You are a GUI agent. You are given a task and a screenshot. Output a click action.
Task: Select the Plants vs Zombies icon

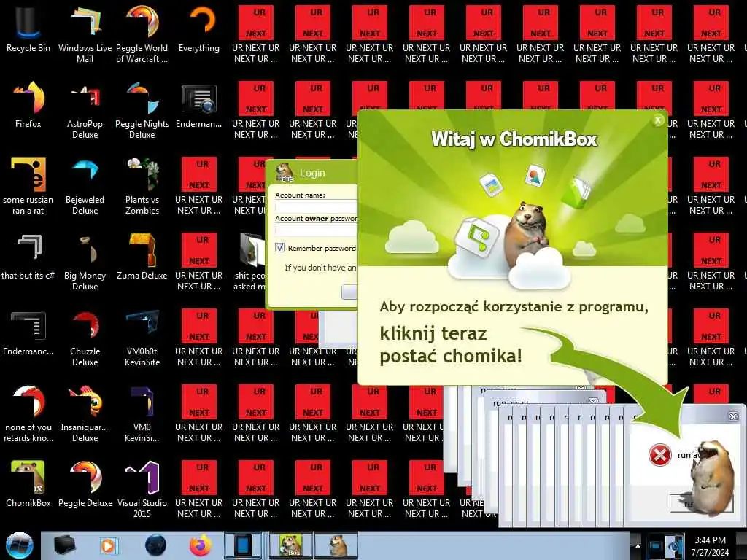pyautogui.click(x=142, y=186)
